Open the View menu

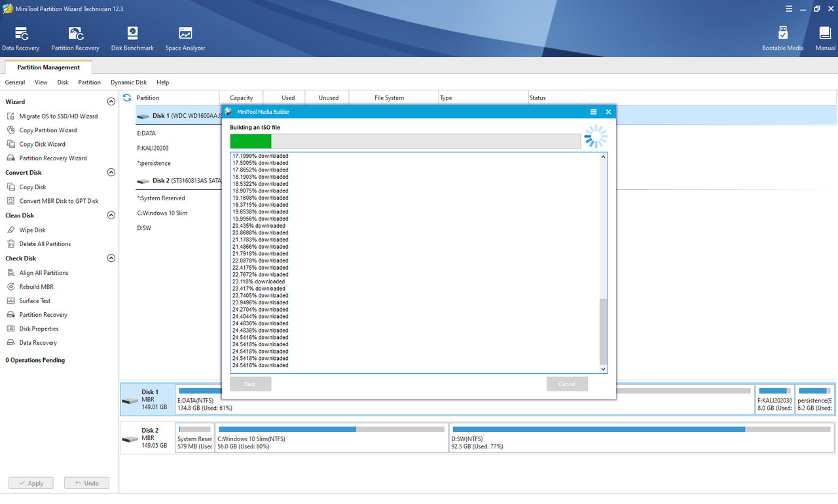(41, 82)
